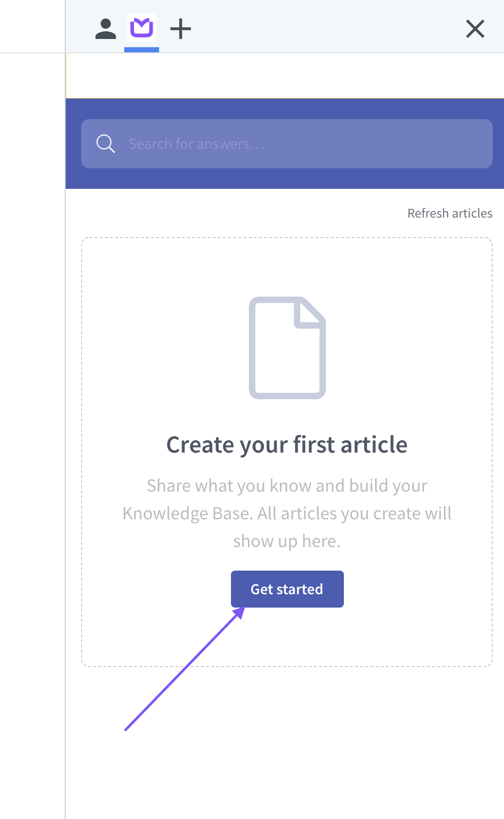This screenshot has height=819, width=504.
Task: Click the Refresh articles link
Action: 450,213
